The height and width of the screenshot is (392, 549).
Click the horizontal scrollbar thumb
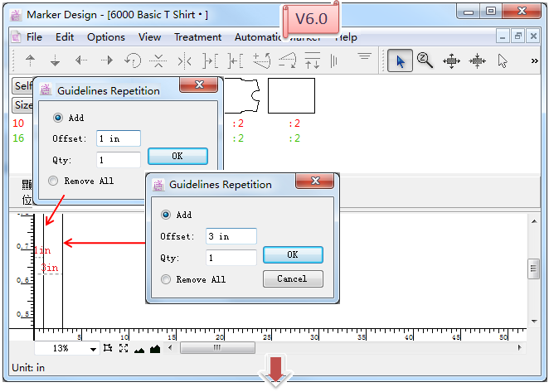pyautogui.click(x=217, y=349)
